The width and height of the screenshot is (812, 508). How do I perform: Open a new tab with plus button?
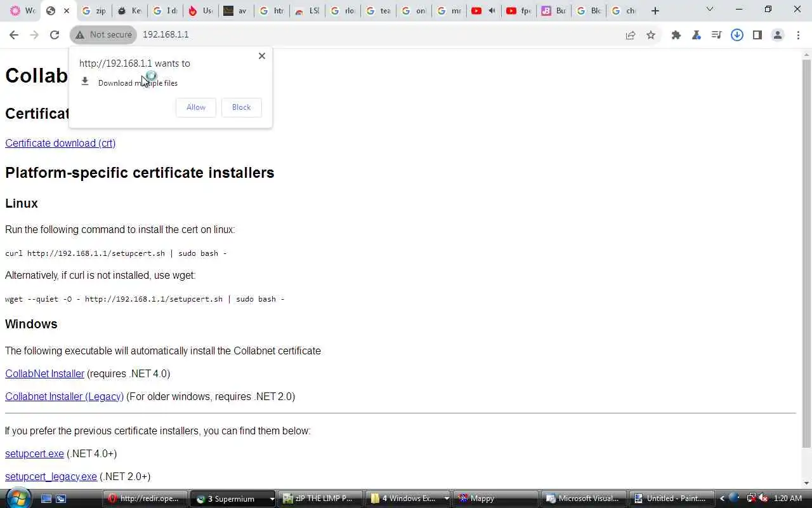coord(655,11)
